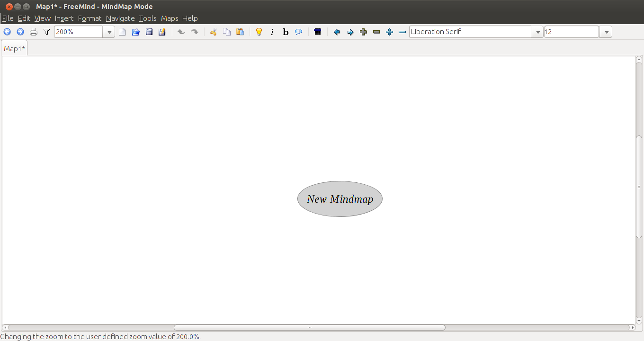Open the font family dropdown arrow
This screenshot has width=644, height=341.
[x=537, y=32]
